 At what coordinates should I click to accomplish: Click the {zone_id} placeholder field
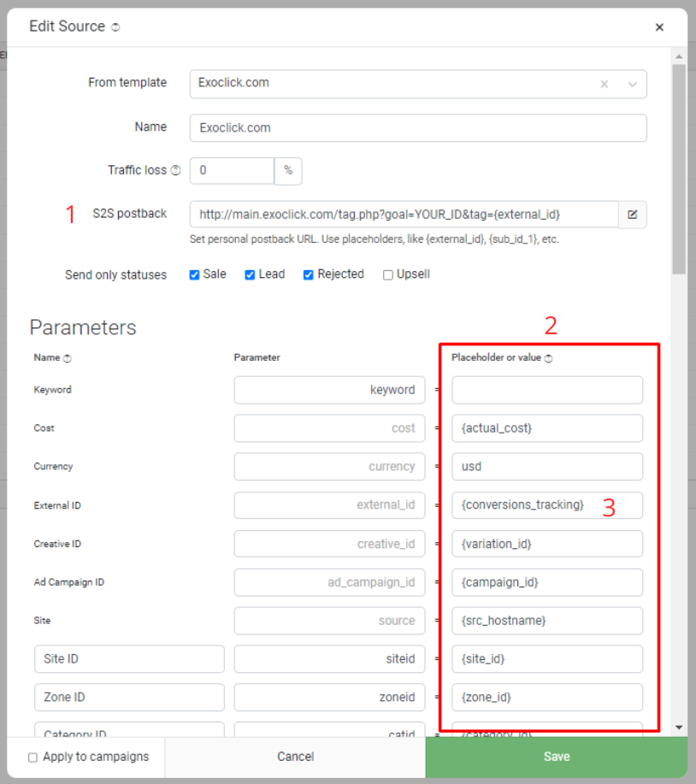point(547,698)
